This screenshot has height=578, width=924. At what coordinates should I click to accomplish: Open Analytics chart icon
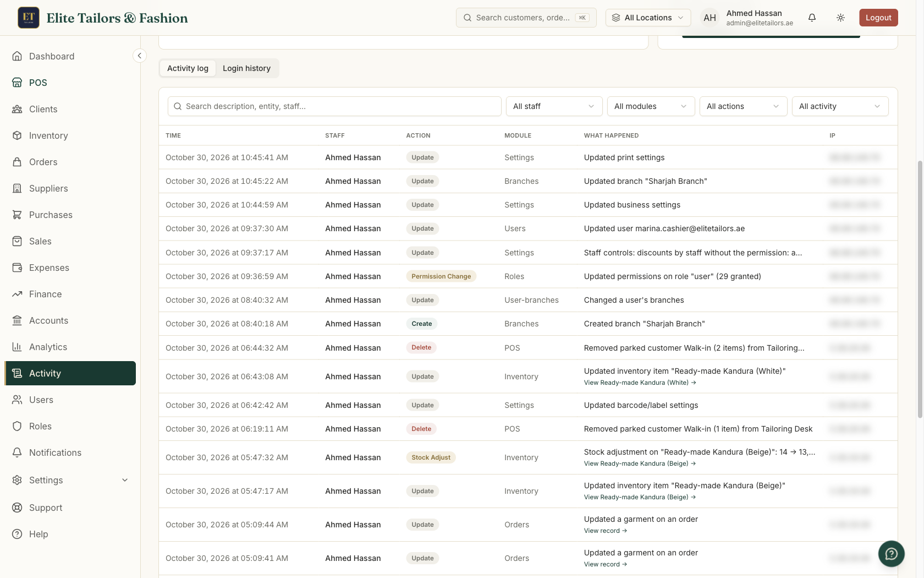[17, 347]
